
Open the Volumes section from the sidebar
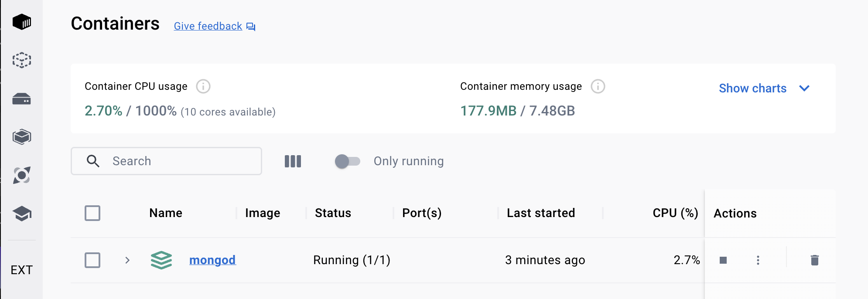click(x=23, y=99)
